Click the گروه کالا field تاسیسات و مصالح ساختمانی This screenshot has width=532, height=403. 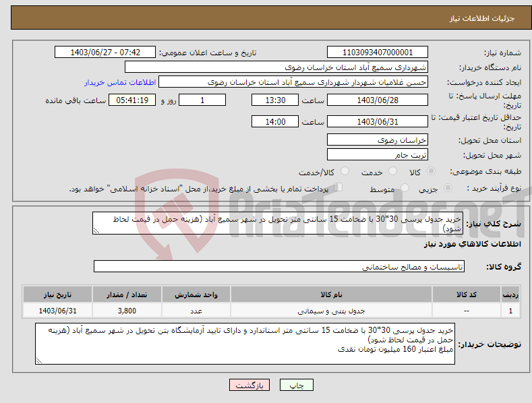[x=279, y=267]
